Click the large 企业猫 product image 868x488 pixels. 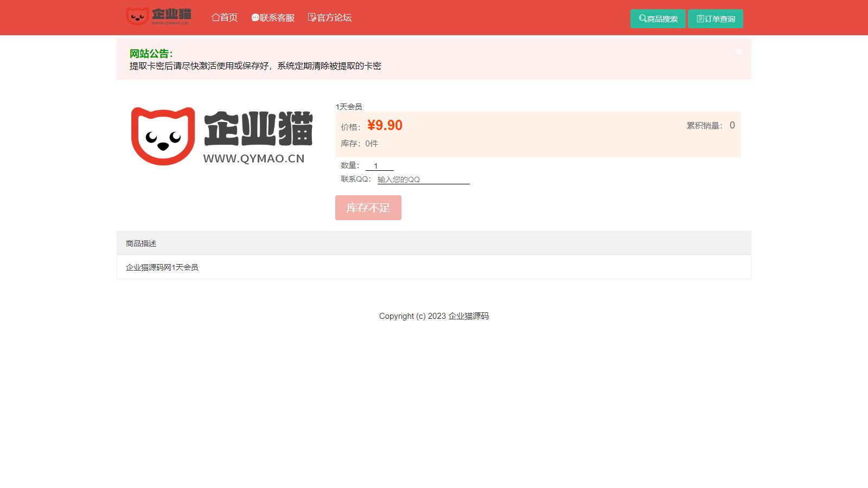pos(222,136)
